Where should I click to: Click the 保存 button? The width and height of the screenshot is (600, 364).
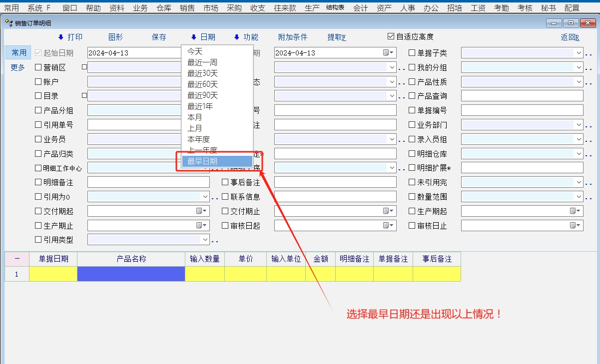(x=159, y=37)
